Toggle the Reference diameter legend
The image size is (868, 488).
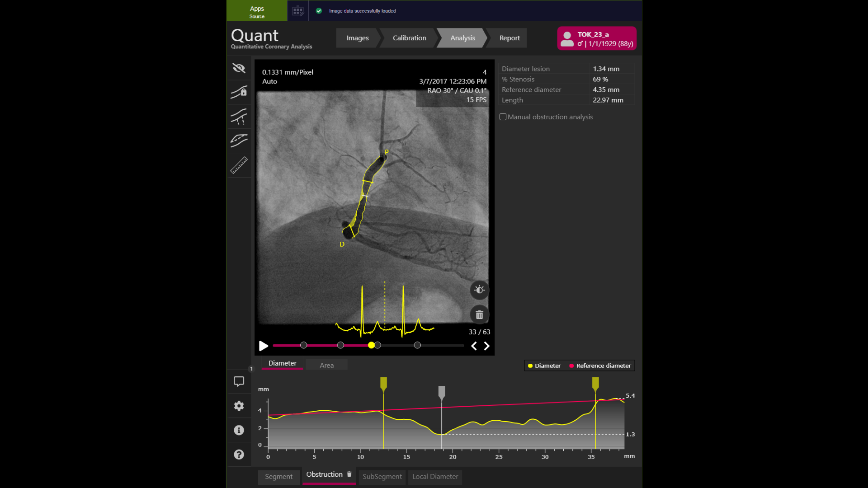(x=599, y=366)
